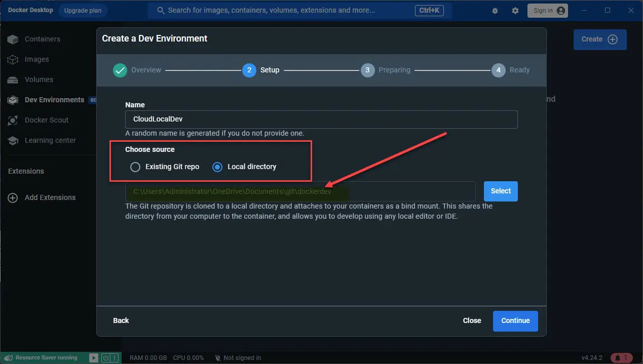
Task: Click the Learning center graduation icon
Action: pyautogui.click(x=13, y=140)
